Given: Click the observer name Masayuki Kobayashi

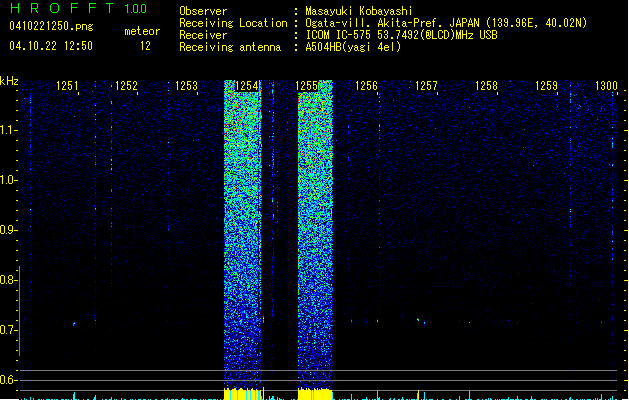Looking at the screenshot, I should click(359, 11).
